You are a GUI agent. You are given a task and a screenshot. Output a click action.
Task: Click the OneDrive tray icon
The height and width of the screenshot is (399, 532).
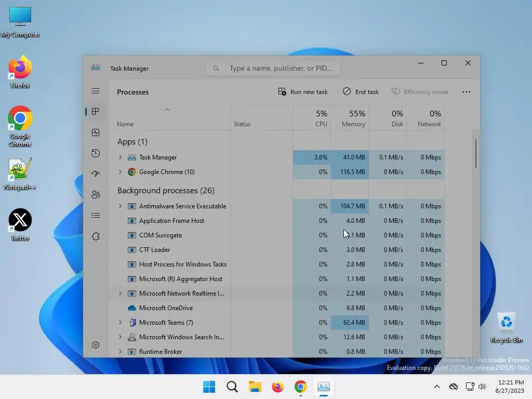[x=453, y=387]
